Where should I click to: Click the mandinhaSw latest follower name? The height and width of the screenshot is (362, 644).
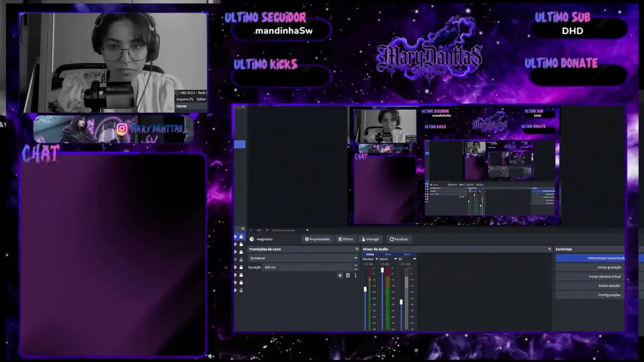coord(283,31)
